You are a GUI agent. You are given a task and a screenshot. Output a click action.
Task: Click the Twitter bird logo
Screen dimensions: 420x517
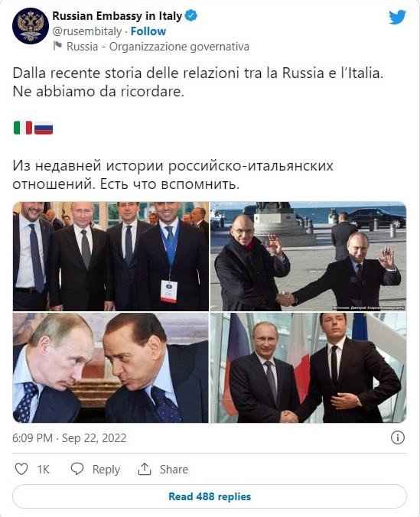coord(397,18)
